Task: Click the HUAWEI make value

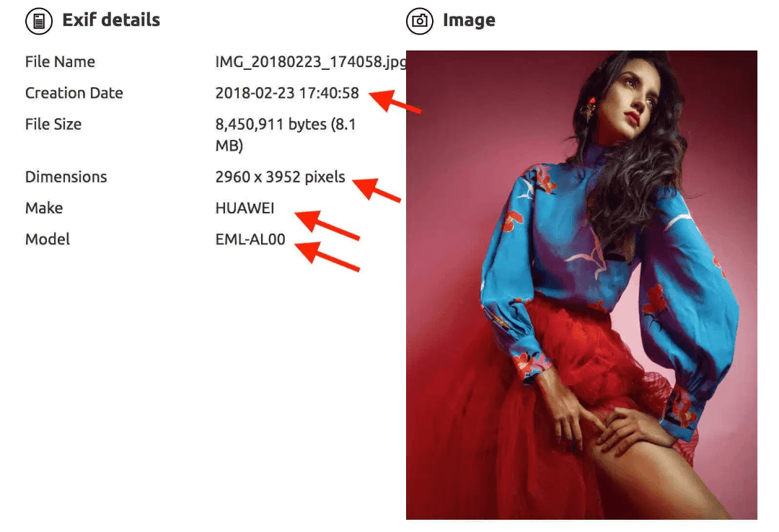Action: (x=245, y=208)
